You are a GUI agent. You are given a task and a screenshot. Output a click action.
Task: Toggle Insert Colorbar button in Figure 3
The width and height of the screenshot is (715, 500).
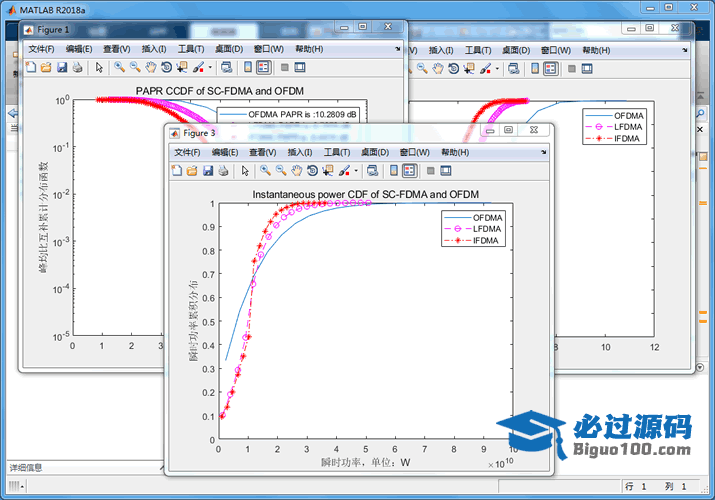[392, 171]
